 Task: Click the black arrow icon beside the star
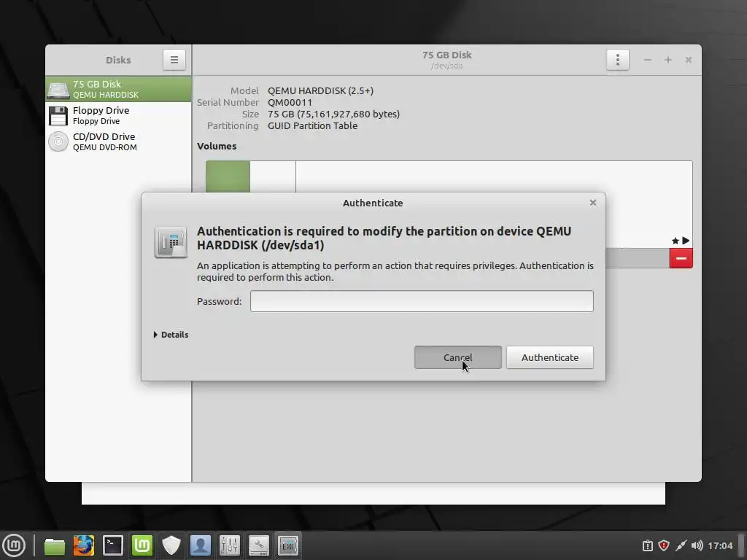686,241
